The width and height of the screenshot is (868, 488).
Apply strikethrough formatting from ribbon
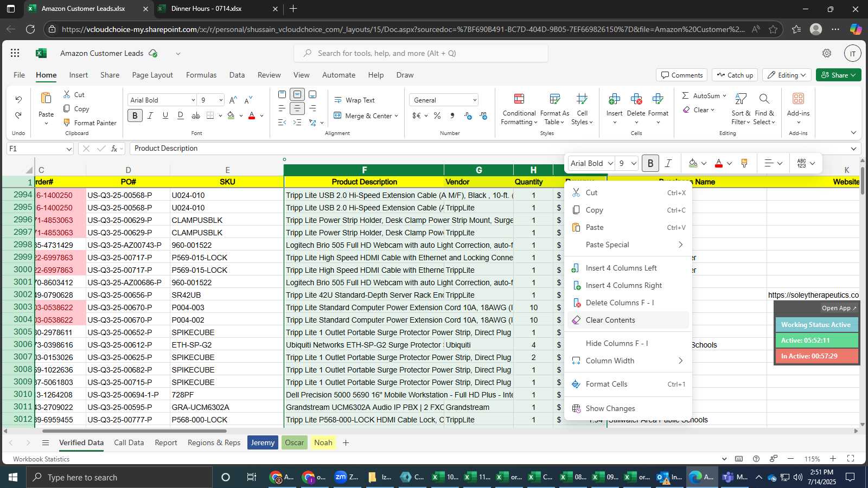tap(196, 115)
